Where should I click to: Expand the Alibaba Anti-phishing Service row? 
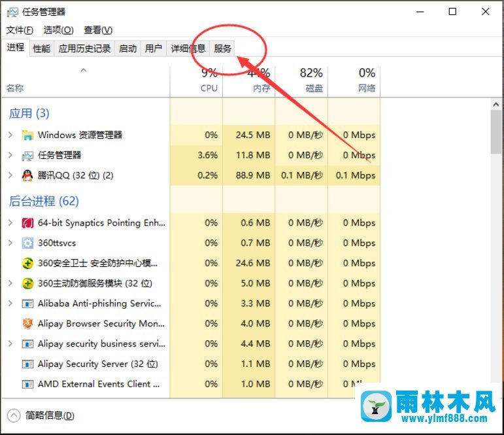coord(10,304)
